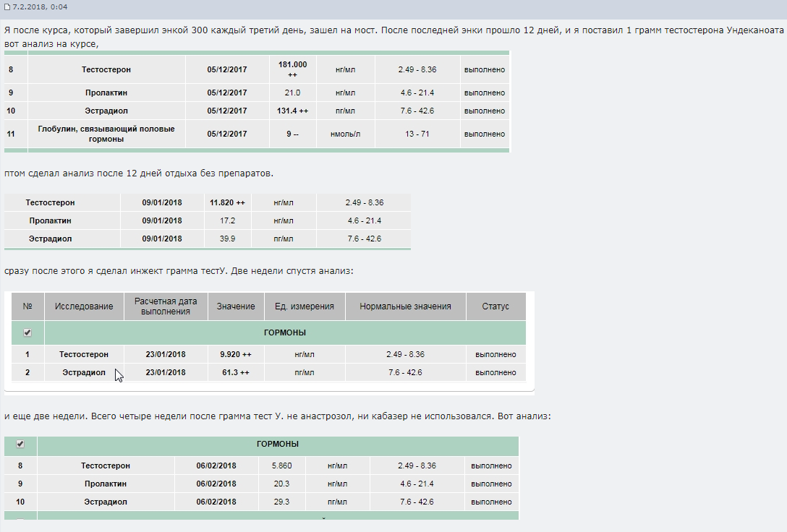This screenshot has width=787, height=532.
Task: Click the testosterone value 9.920 ++
Action: pos(236,355)
